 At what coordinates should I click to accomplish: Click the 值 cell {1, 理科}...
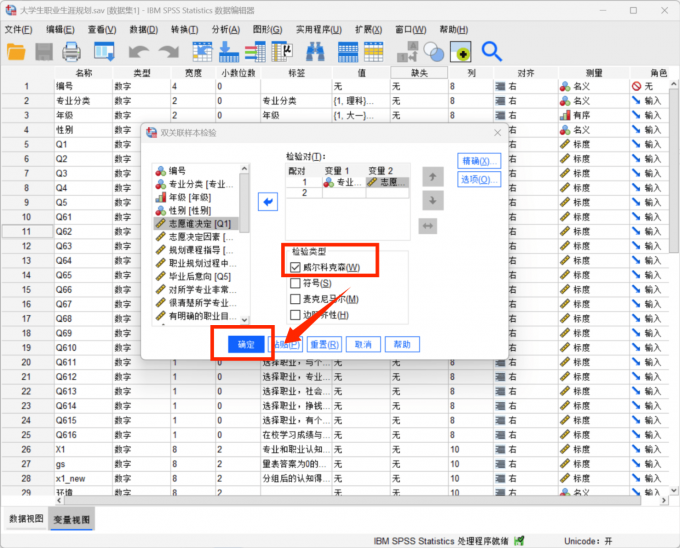[x=361, y=101]
